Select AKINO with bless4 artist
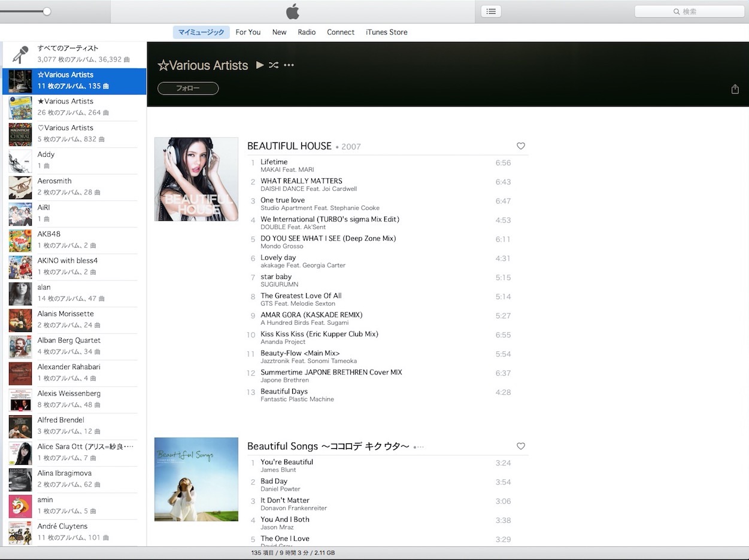This screenshot has height=560, width=749. point(74,267)
